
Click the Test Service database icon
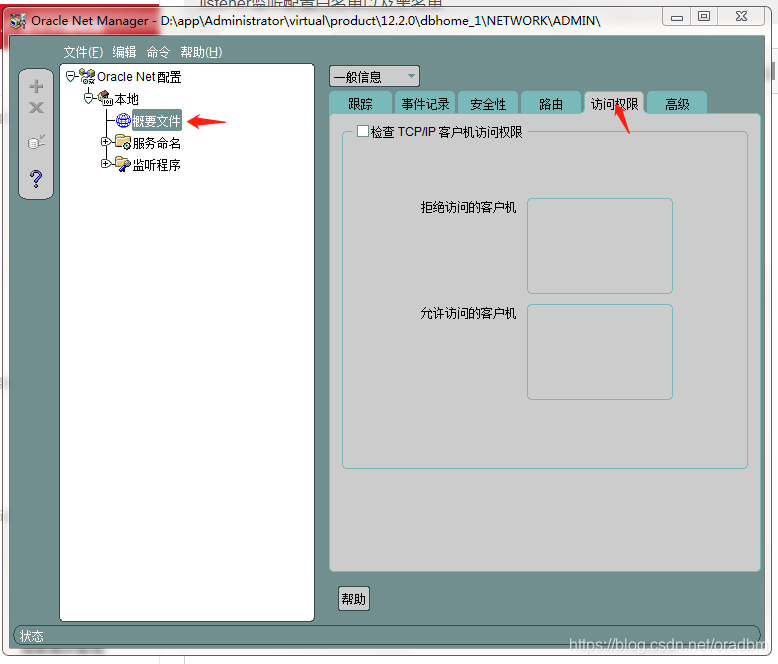(x=36, y=142)
